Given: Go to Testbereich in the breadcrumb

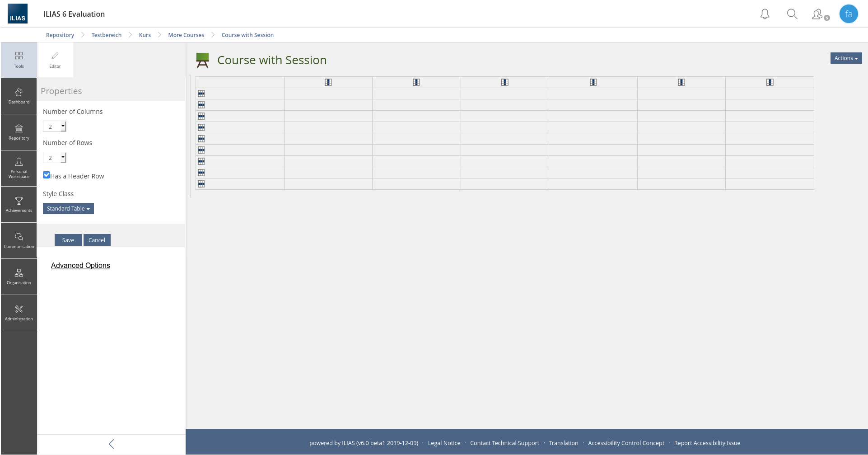Looking at the screenshot, I should point(107,35).
